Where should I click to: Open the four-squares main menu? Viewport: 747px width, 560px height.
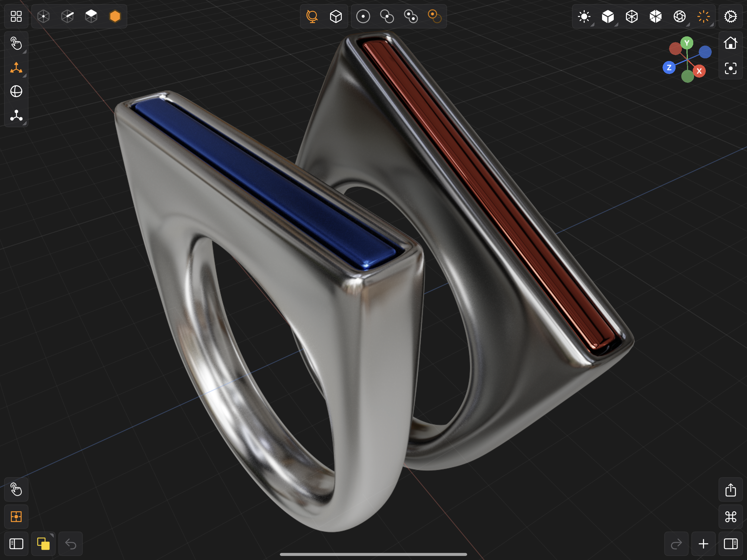click(16, 16)
